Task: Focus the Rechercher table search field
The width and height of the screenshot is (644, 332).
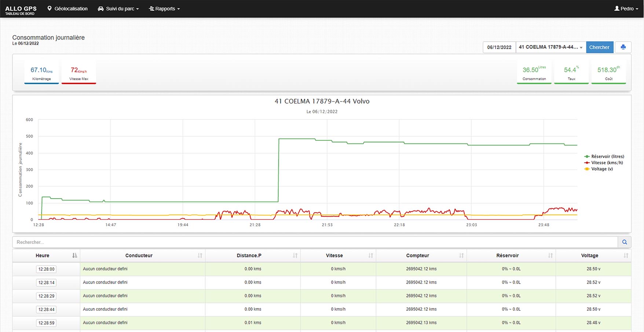Action: (x=315, y=242)
